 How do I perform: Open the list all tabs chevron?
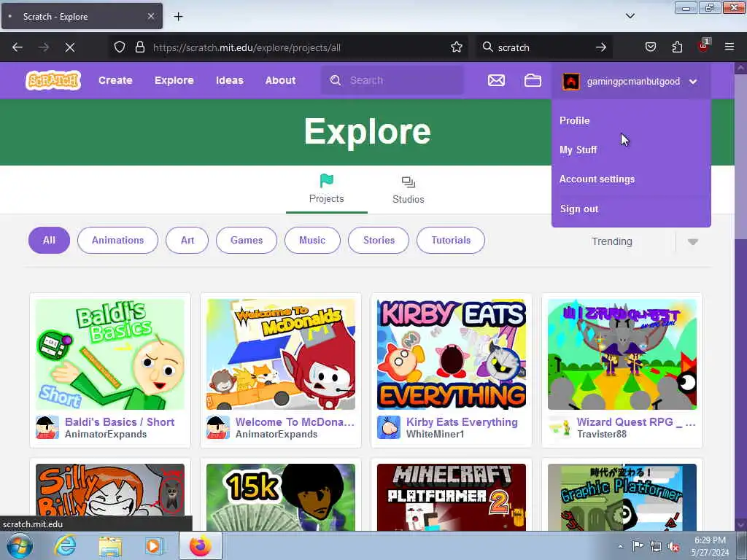click(630, 16)
